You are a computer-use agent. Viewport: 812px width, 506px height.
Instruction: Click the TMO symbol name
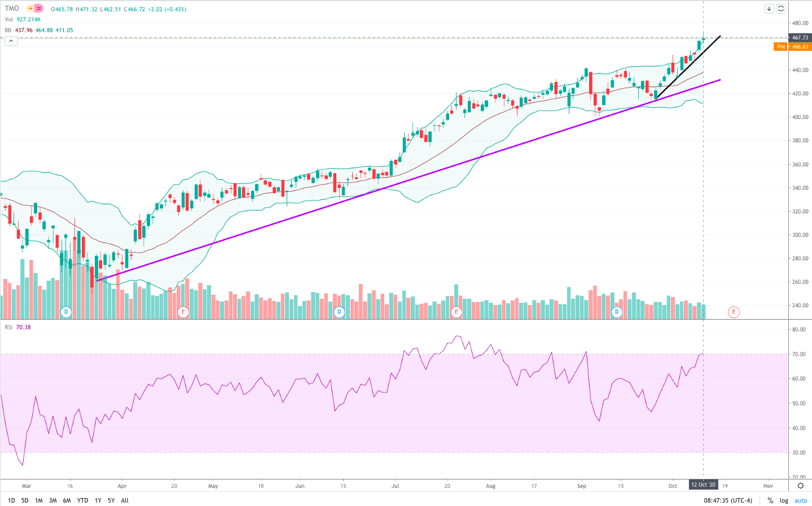(12, 8)
